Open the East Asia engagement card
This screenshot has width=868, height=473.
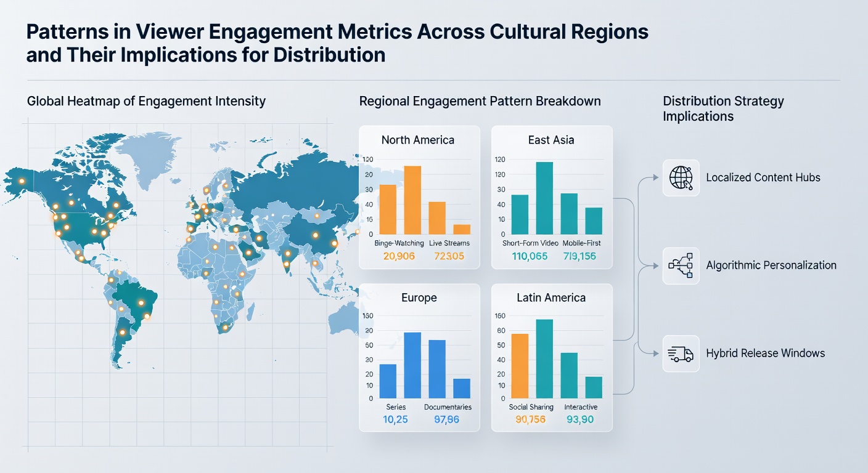[552, 197]
